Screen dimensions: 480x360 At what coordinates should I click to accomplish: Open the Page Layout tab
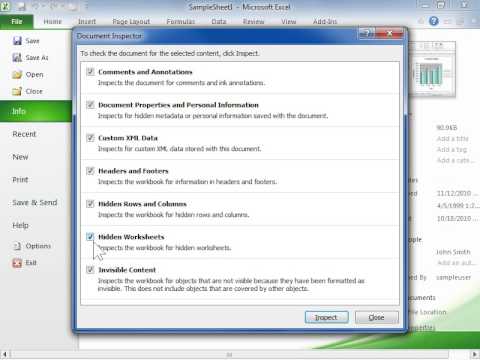click(131, 22)
